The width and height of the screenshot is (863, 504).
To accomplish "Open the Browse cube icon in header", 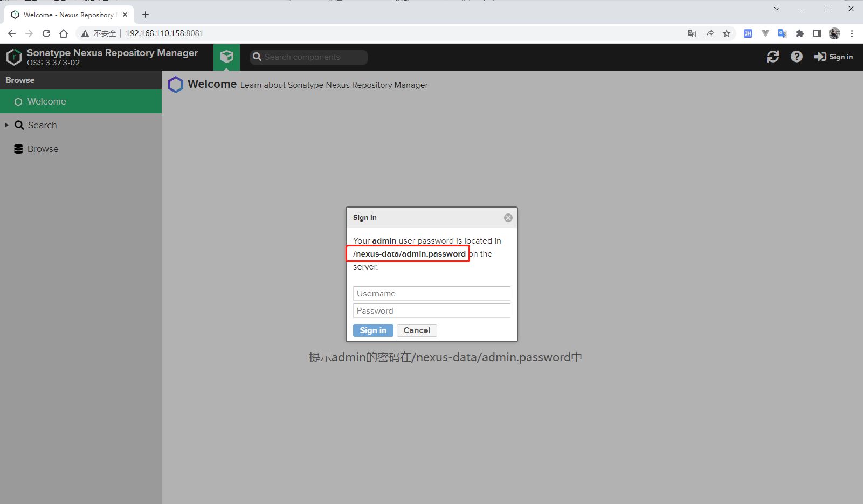I will (226, 57).
